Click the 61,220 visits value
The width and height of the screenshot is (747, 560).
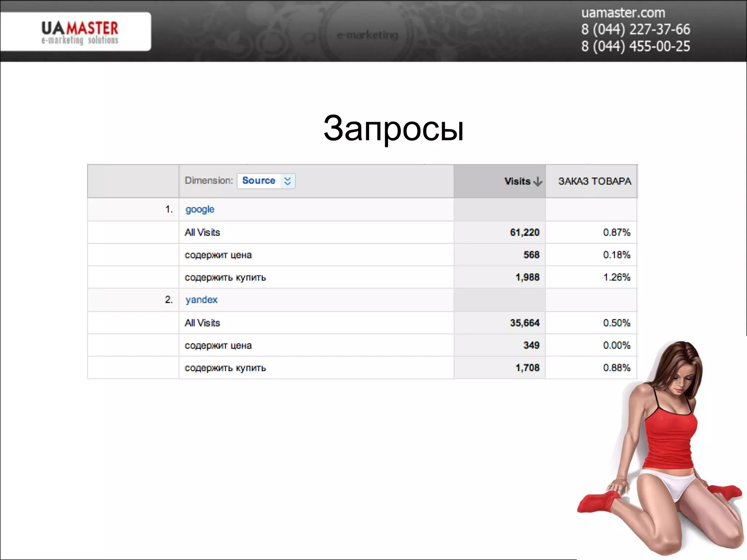[x=525, y=233]
